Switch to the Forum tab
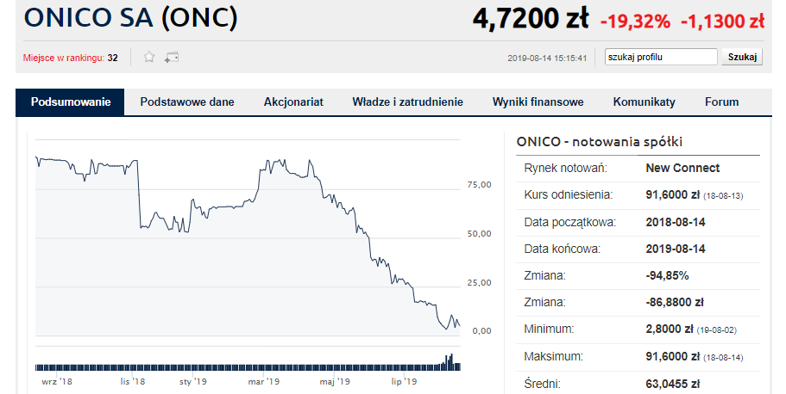The width and height of the screenshot is (786, 394). (722, 102)
